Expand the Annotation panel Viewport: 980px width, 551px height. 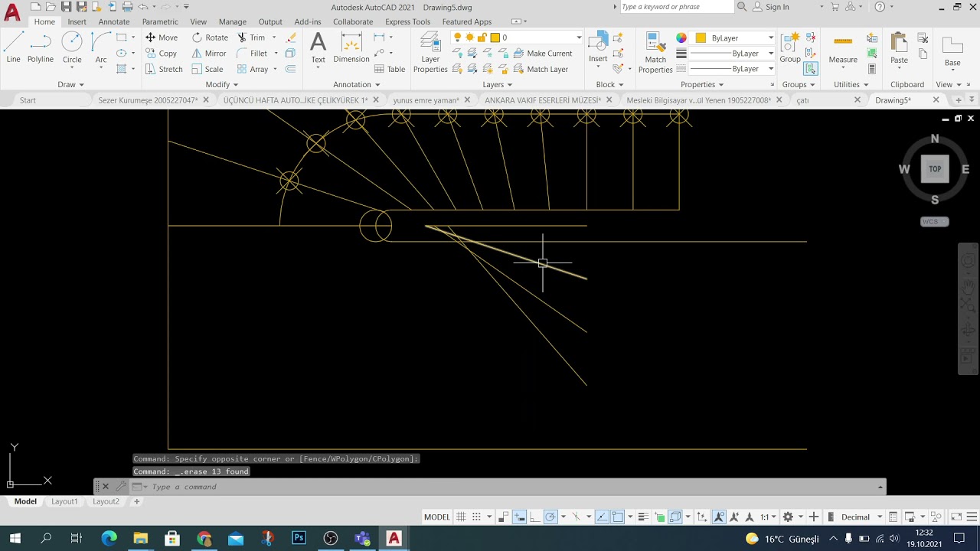click(x=357, y=84)
